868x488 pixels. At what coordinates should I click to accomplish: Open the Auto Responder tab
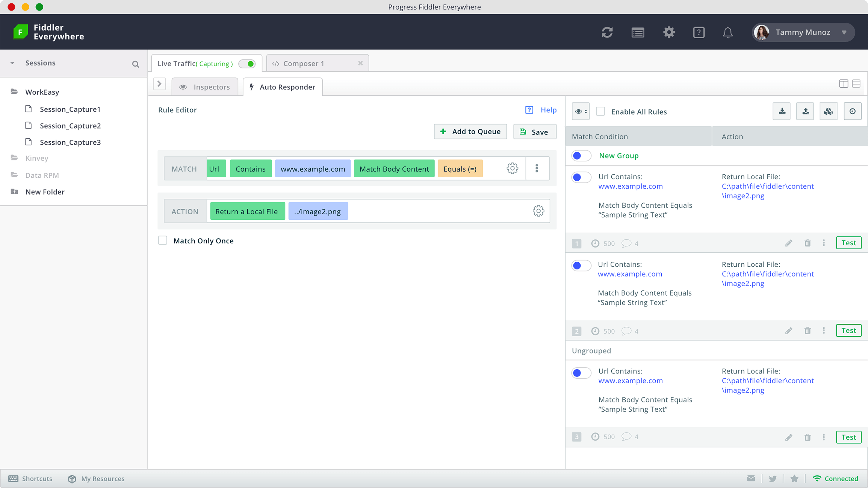coord(283,87)
